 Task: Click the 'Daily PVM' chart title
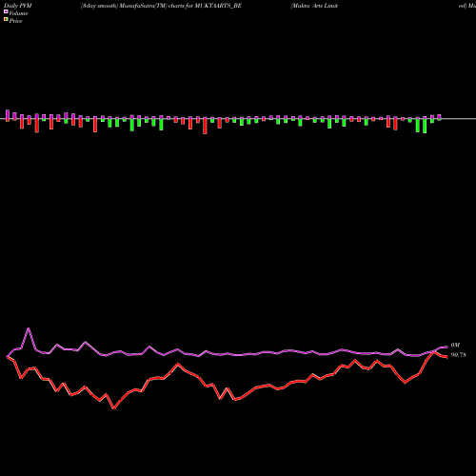tap(18, 6)
